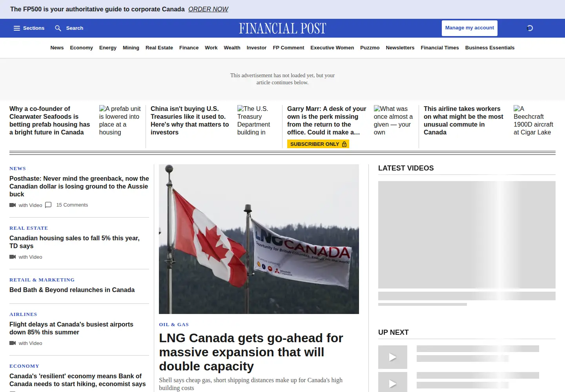The width and height of the screenshot is (565, 392).
Task: Go to the FP Comment section
Action: [288, 48]
